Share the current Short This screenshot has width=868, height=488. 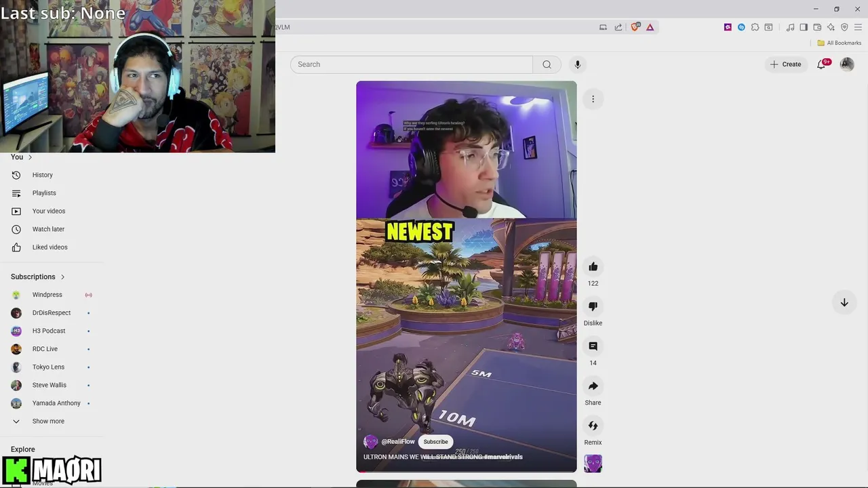pyautogui.click(x=593, y=386)
